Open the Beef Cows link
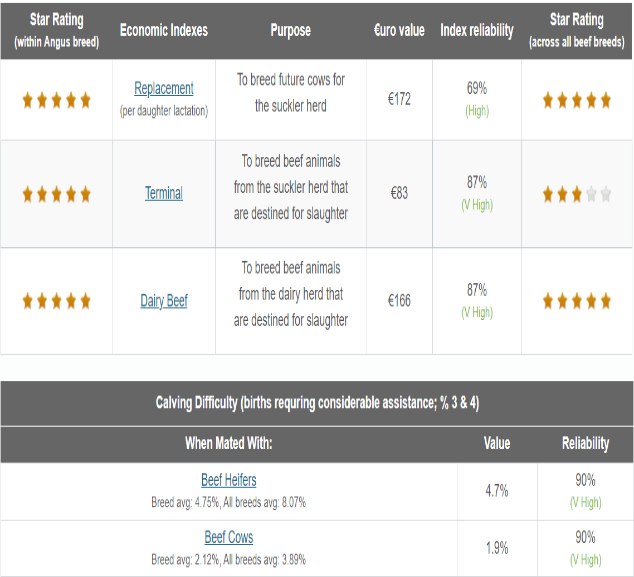Screen dimensions: 634x577 pos(229,537)
